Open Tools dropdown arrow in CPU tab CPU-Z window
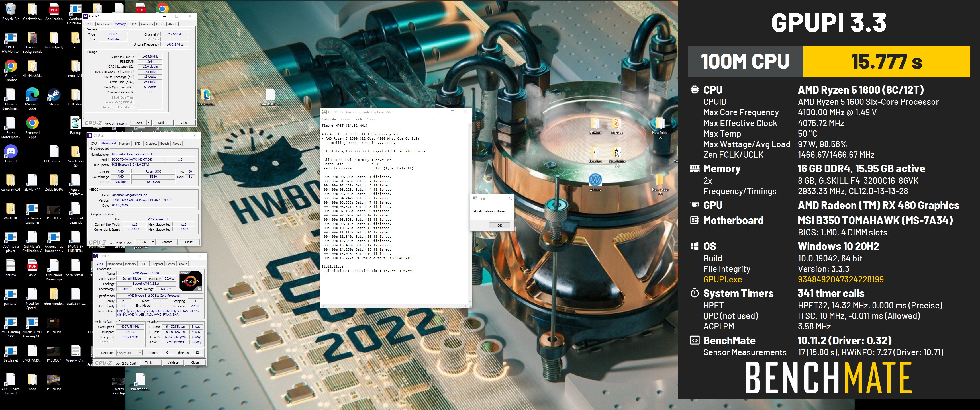Viewport: 980px width, 410px height. (159, 362)
